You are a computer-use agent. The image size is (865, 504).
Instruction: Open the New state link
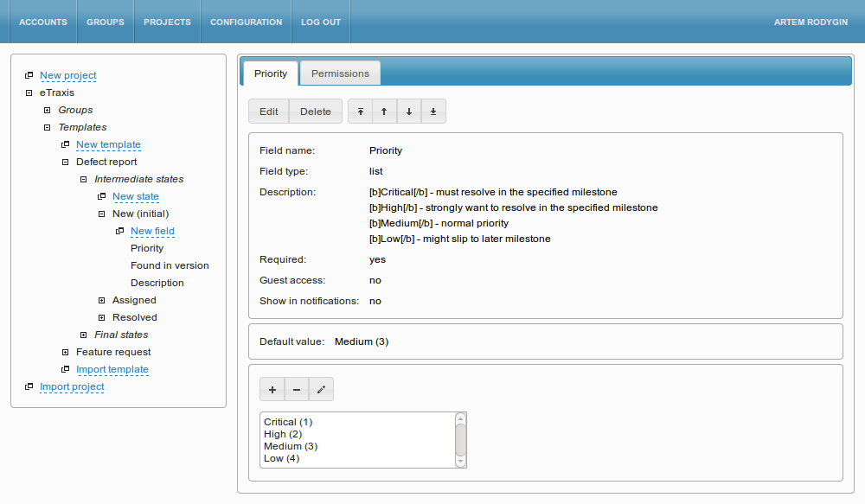point(136,196)
